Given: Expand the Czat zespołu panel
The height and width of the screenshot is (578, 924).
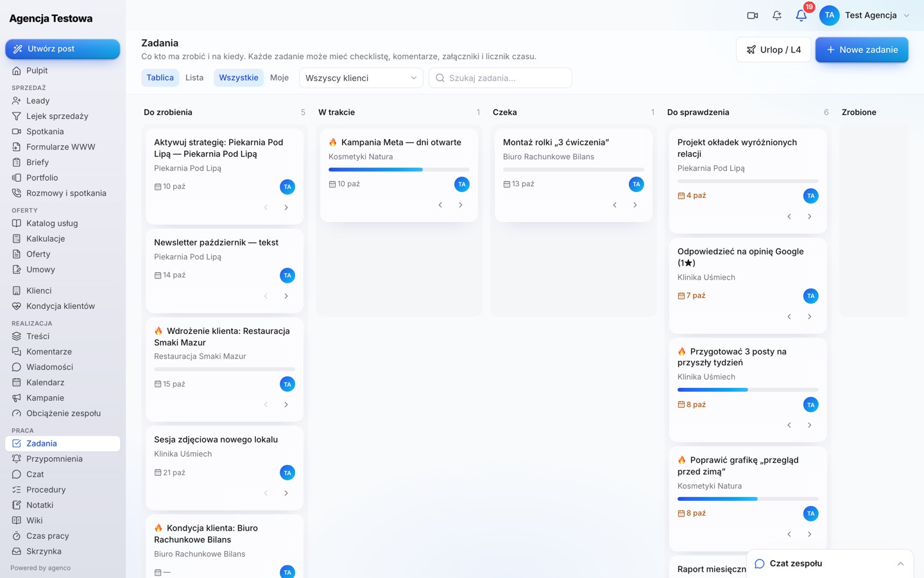Looking at the screenshot, I should click(x=830, y=563).
